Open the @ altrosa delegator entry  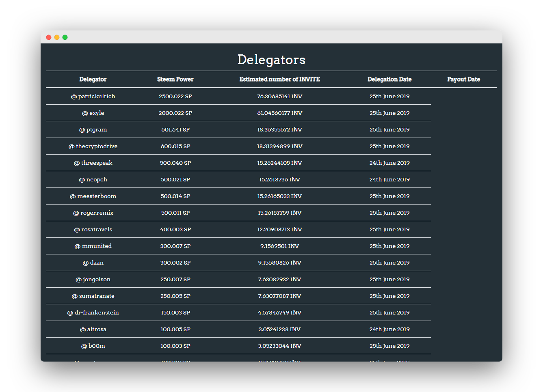click(93, 329)
